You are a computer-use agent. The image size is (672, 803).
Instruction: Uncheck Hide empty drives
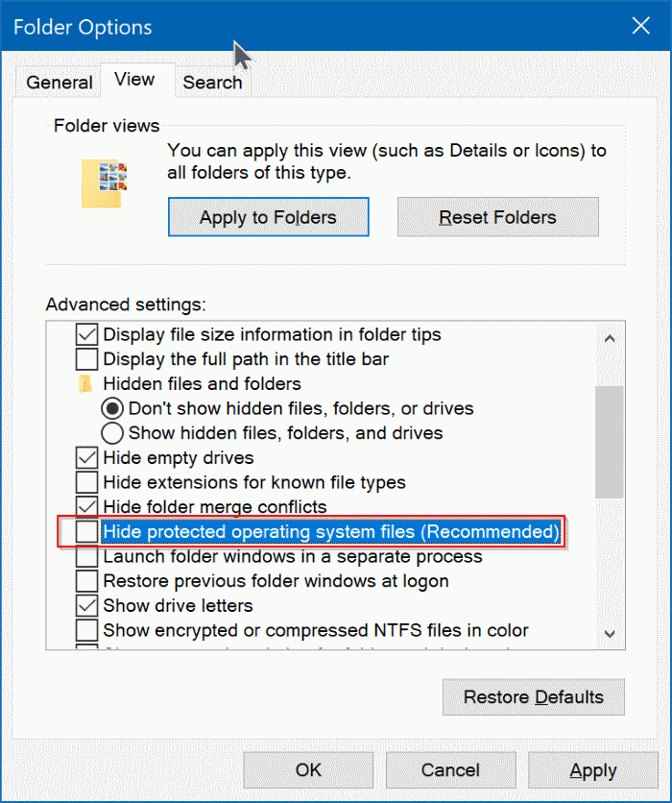[x=86, y=458]
